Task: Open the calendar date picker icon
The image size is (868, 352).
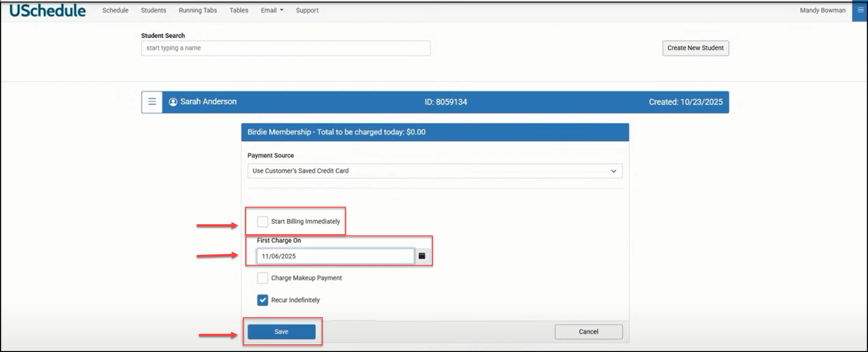Action: pyautogui.click(x=421, y=256)
